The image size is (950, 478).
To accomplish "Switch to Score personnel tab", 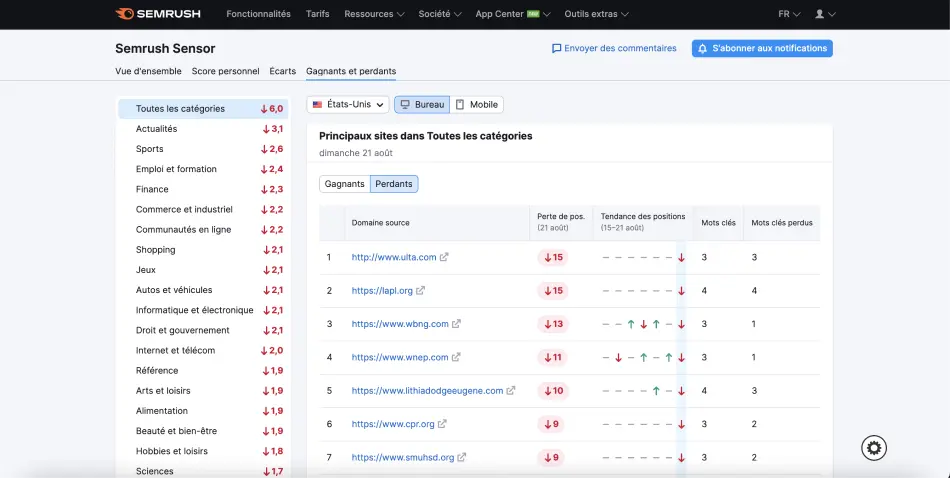I will click(x=225, y=71).
